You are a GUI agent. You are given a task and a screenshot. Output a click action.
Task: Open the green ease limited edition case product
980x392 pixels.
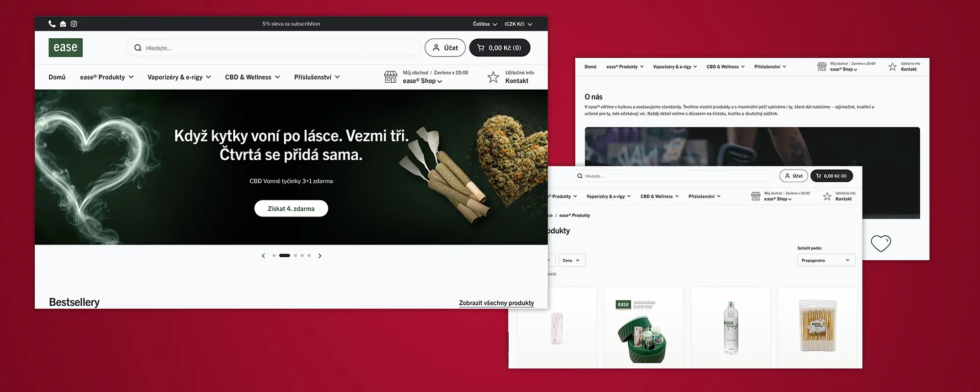[643, 328]
